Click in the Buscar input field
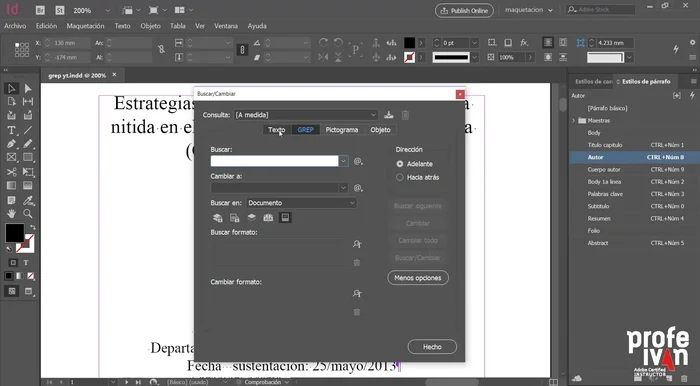Screen dimensions: 700x386 [x=274, y=161]
